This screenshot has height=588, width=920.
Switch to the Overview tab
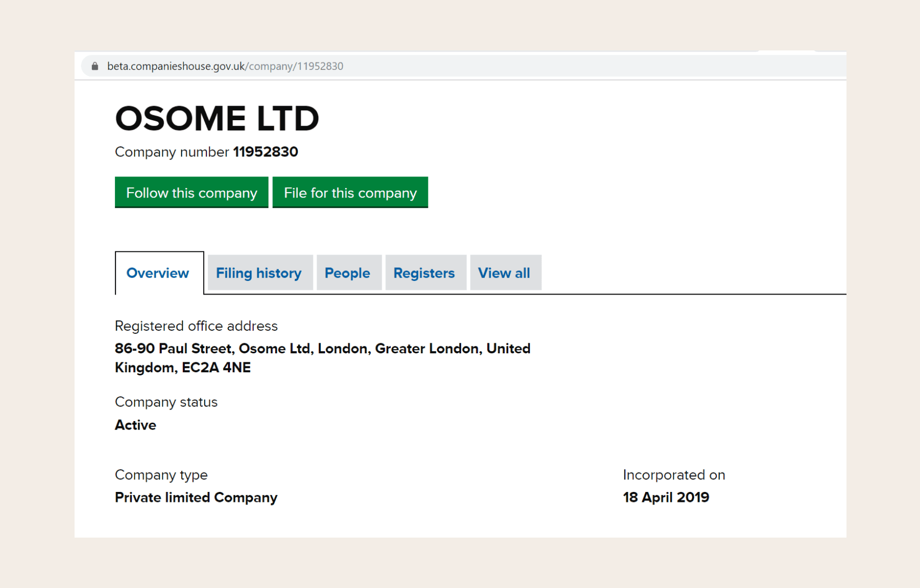point(158,273)
